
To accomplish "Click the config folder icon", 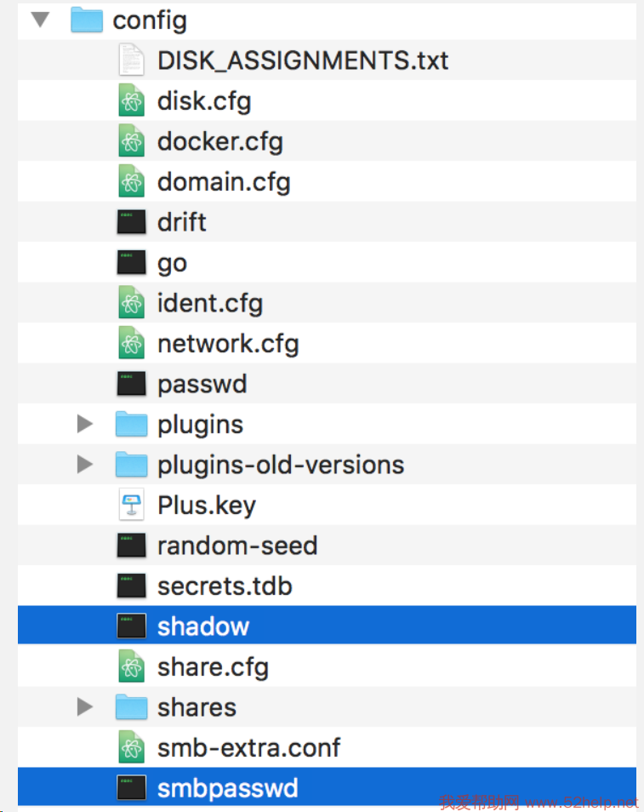I will pos(87,20).
